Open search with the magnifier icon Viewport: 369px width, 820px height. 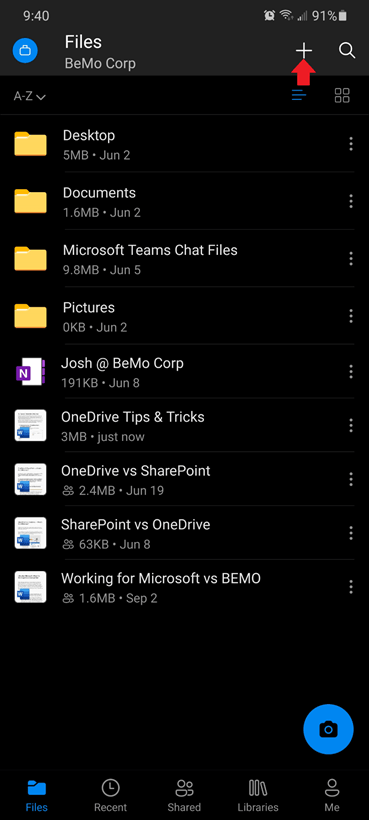pos(347,51)
